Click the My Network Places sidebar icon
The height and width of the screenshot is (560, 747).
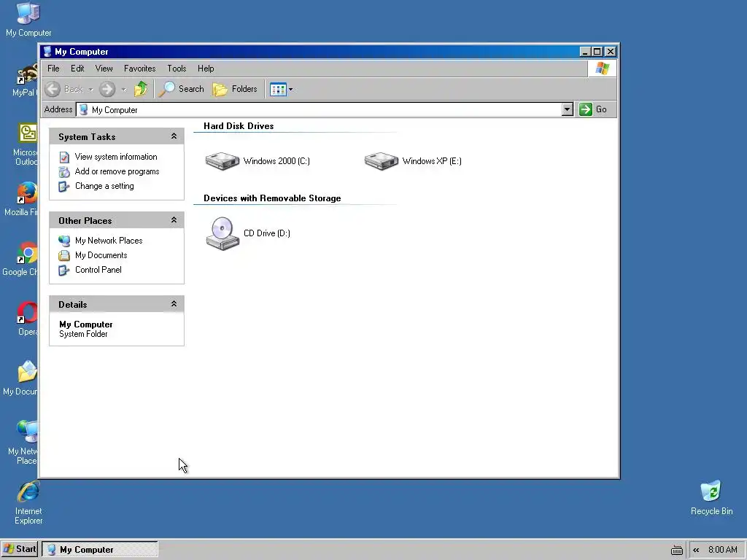(x=64, y=241)
